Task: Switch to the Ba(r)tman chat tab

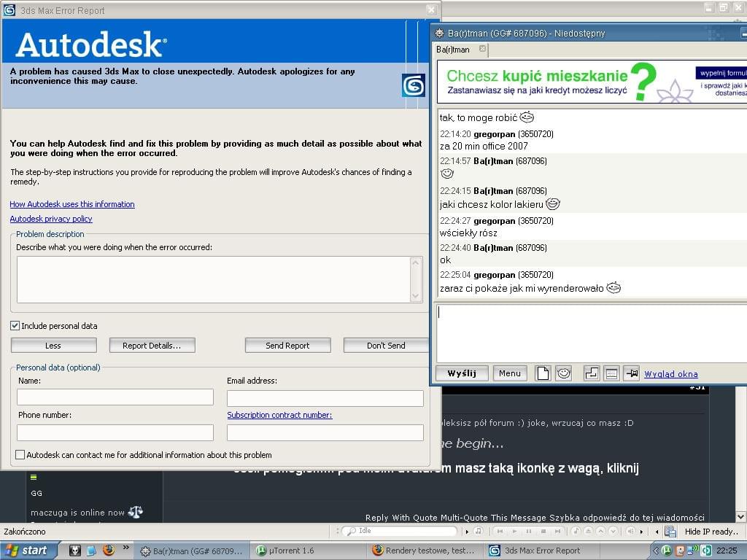Action: (452, 50)
